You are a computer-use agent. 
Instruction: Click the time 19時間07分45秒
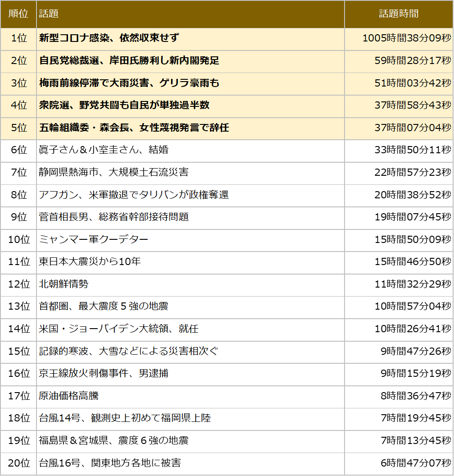pyautogui.click(x=413, y=217)
